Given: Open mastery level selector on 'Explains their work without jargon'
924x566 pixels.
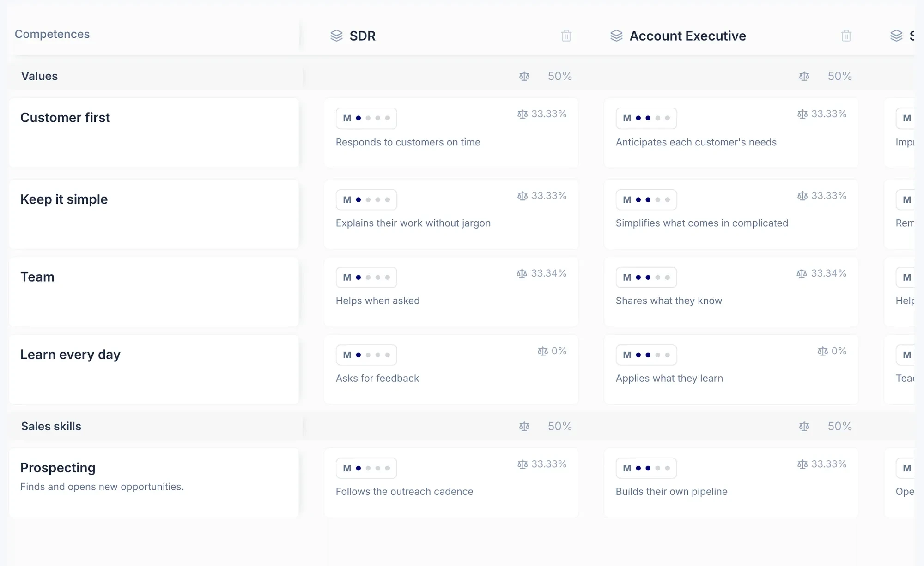Looking at the screenshot, I should (x=366, y=200).
